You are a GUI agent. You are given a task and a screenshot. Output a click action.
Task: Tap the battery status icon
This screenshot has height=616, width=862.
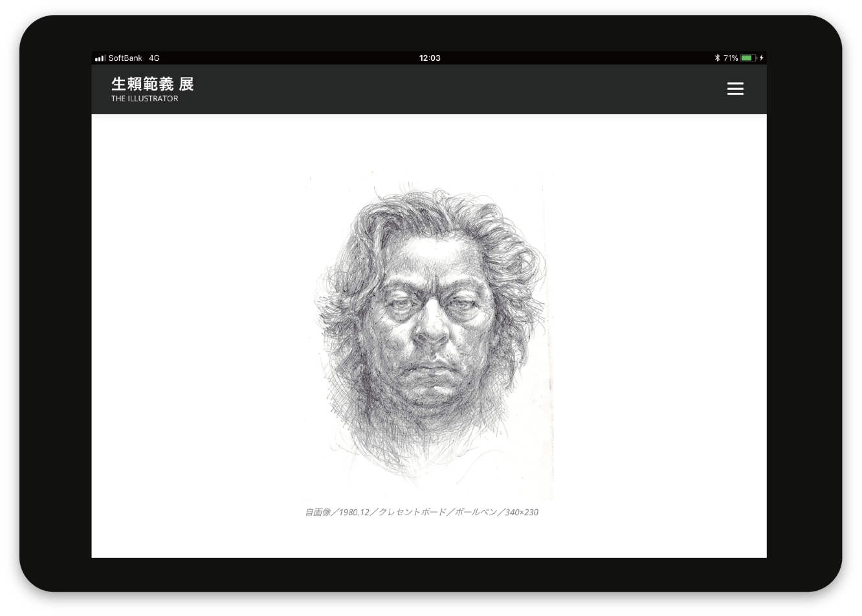click(x=749, y=58)
